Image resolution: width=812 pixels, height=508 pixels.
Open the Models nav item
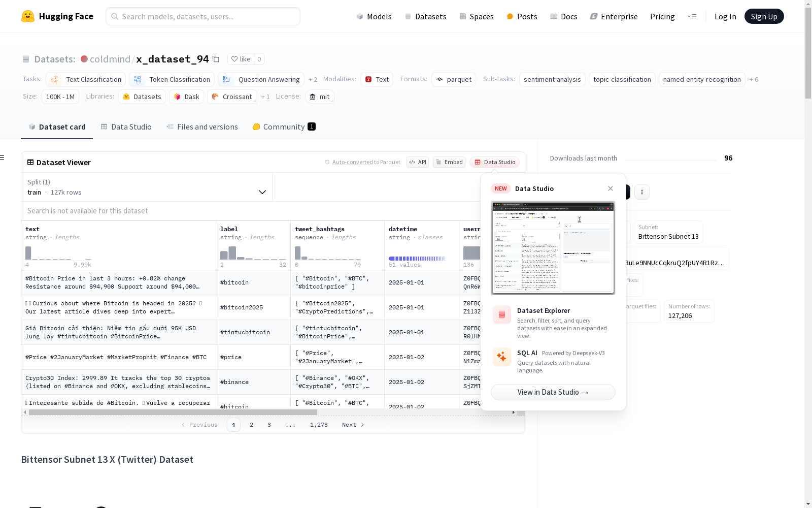[374, 16]
